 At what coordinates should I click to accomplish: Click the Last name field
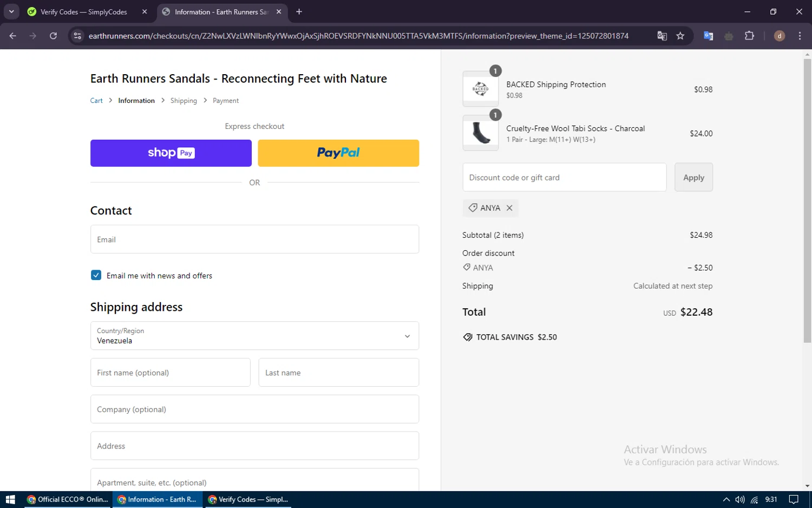click(339, 373)
